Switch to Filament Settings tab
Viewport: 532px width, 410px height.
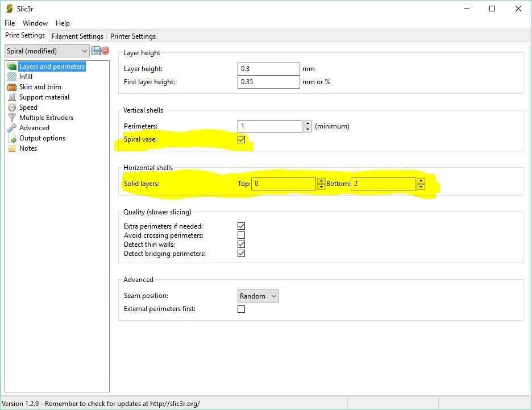[x=77, y=36]
